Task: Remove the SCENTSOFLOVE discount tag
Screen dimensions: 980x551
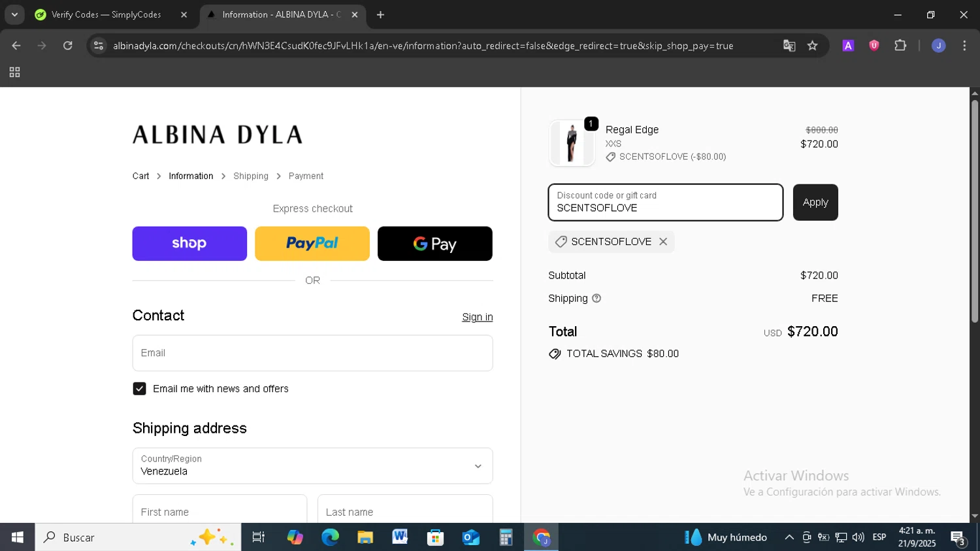Action: pyautogui.click(x=663, y=242)
